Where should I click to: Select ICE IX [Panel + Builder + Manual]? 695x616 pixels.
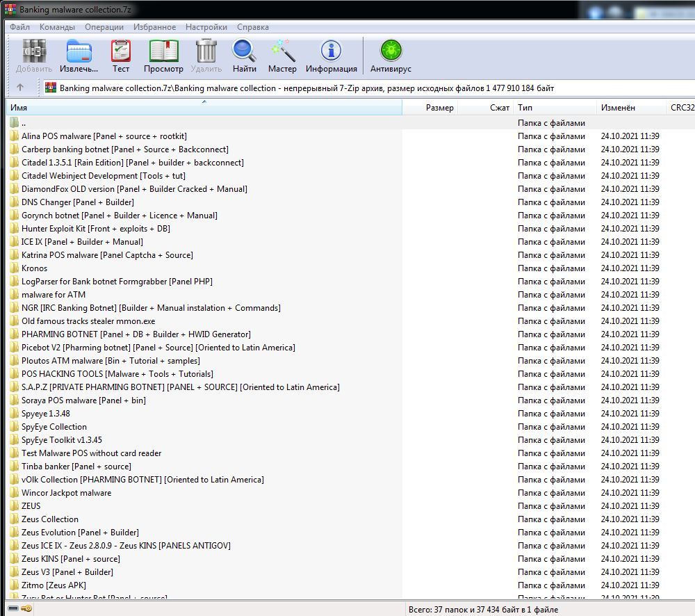81,242
